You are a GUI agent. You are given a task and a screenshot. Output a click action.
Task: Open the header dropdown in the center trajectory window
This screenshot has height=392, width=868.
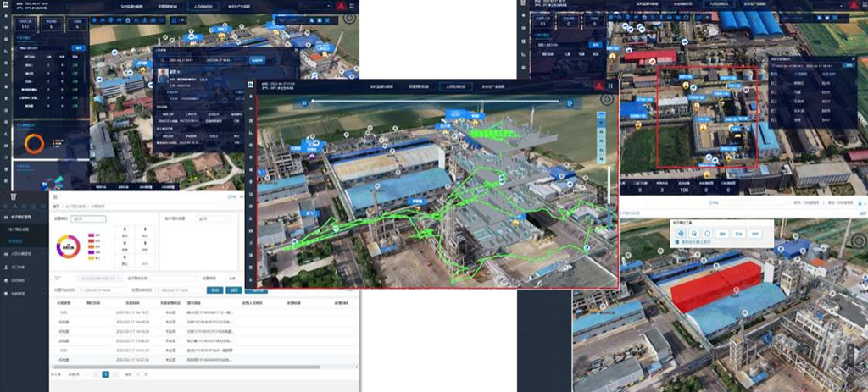[572, 86]
